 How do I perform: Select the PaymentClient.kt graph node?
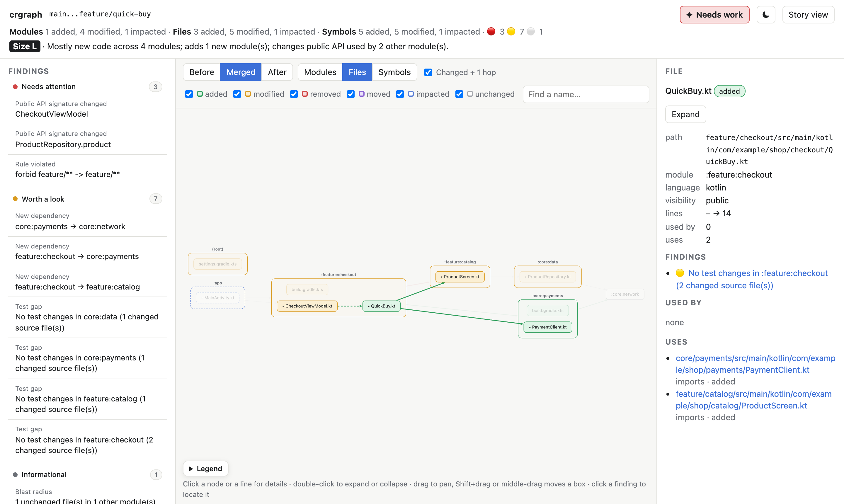pyautogui.click(x=547, y=327)
